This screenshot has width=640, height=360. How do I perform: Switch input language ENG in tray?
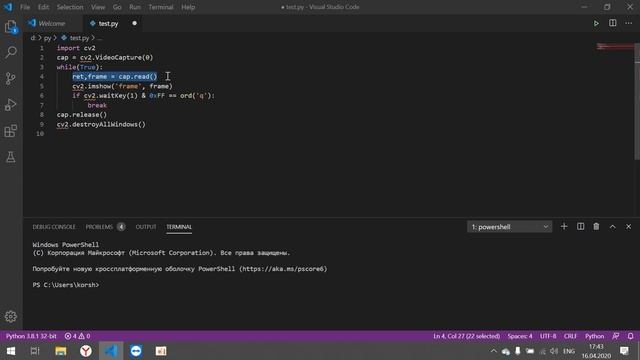click(x=569, y=351)
